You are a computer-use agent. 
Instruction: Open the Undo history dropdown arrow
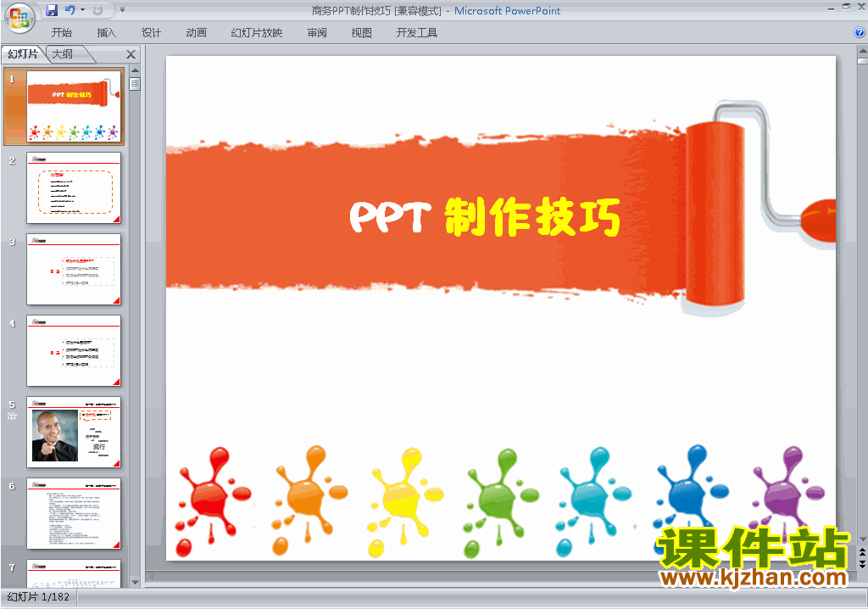(82, 10)
